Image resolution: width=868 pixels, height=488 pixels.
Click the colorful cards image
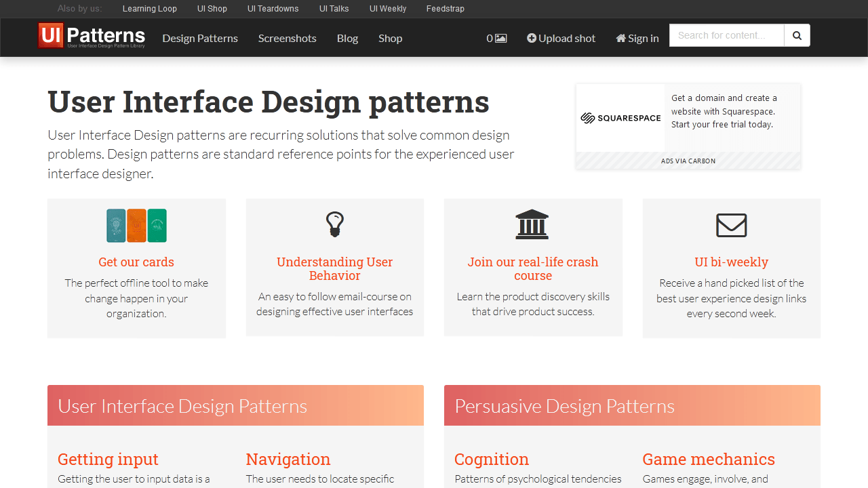(x=136, y=226)
